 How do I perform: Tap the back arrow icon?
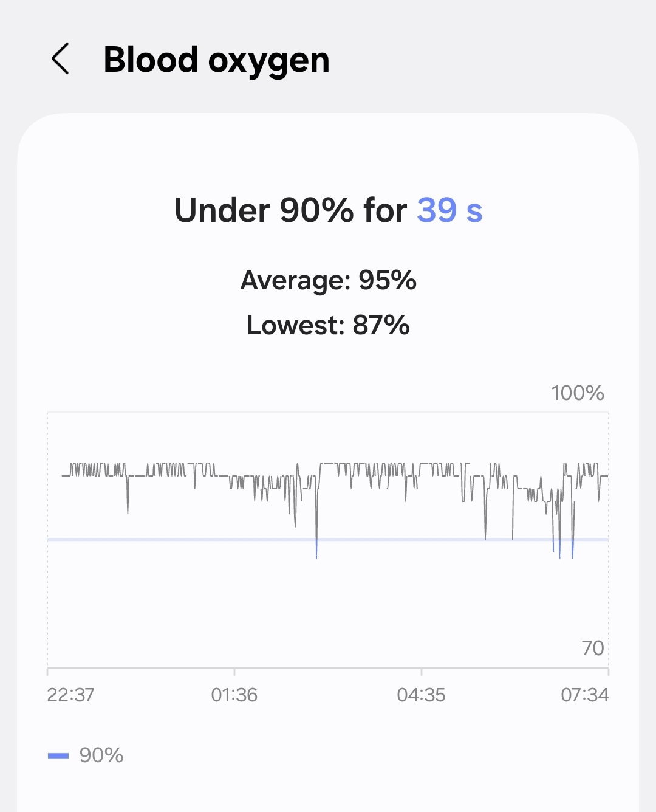pos(61,59)
